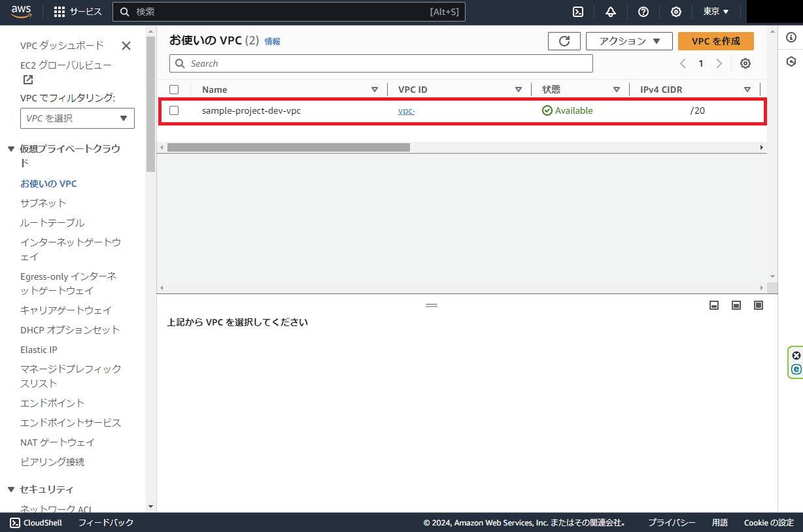Open the notifications bell icon

click(x=611, y=12)
